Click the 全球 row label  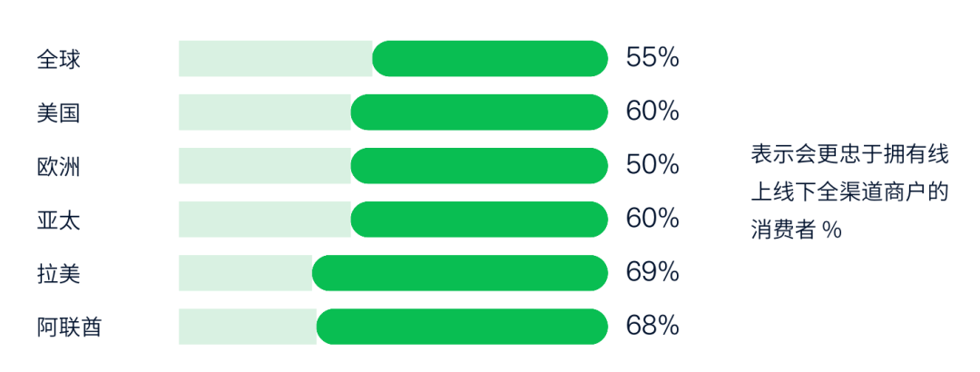(x=59, y=60)
